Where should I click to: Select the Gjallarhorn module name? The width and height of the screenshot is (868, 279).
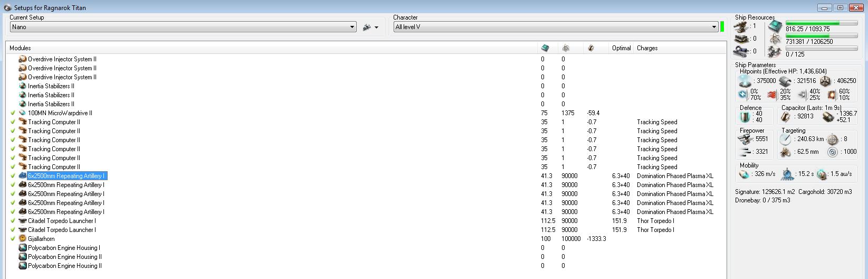[x=41, y=239]
